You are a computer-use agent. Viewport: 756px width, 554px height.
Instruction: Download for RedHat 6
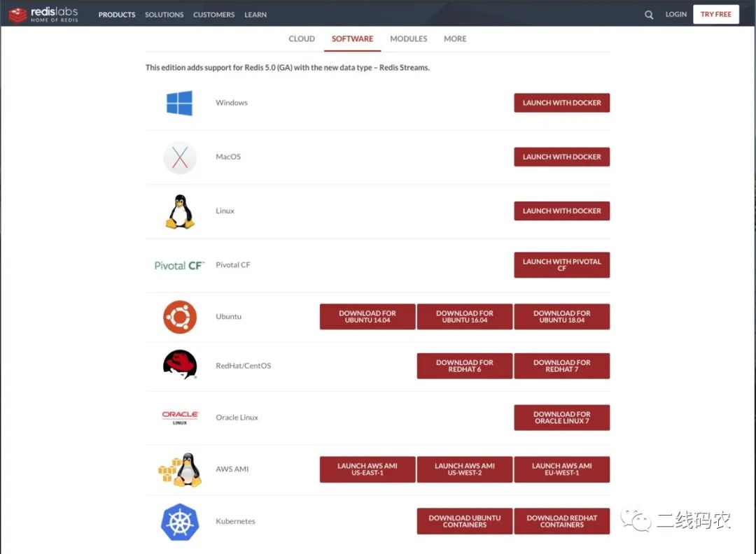[x=464, y=366]
